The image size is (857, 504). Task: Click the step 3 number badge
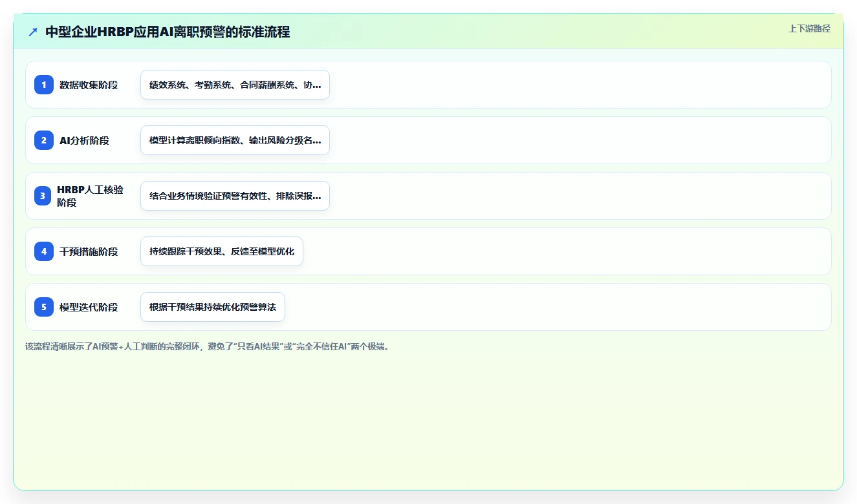[x=43, y=196]
